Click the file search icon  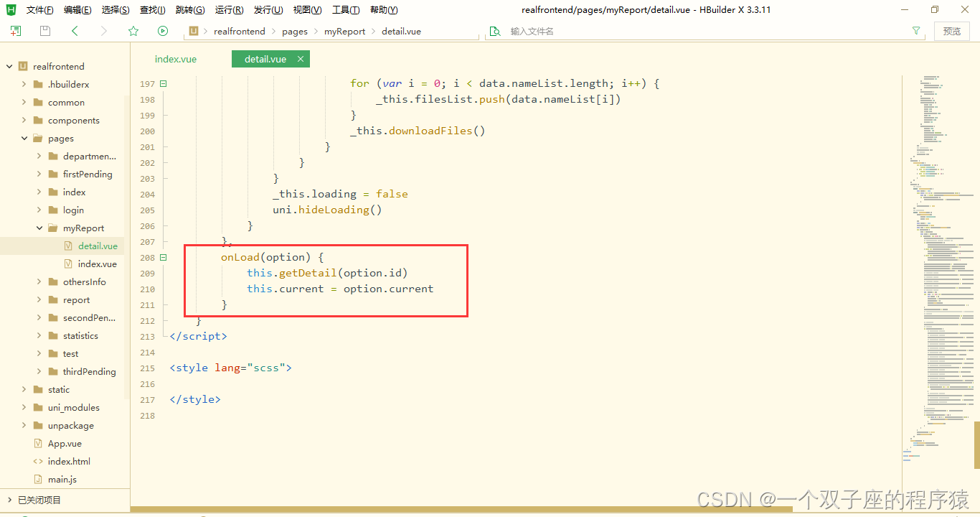tap(495, 31)
